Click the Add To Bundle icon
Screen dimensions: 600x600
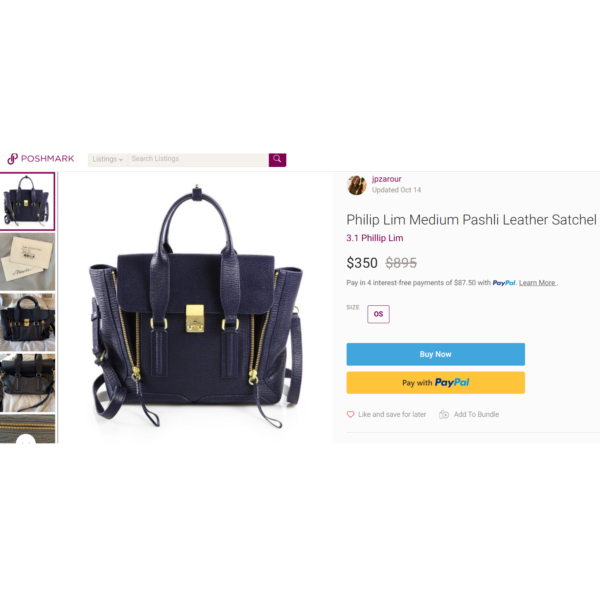click(x=444, y=414)
